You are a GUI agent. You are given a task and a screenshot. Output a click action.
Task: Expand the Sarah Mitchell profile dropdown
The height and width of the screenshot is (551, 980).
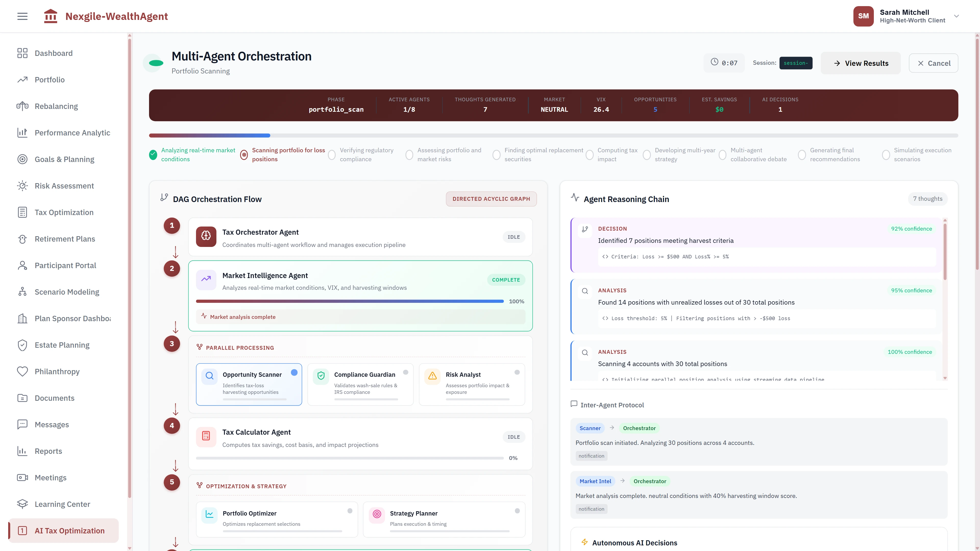tap(956, 16)
